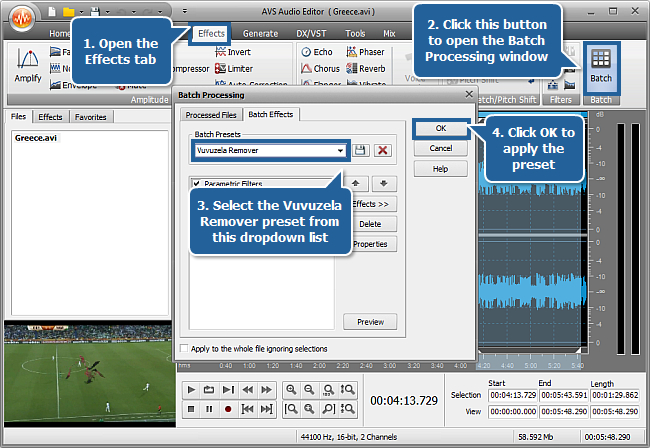Jump to the start of the track
This screenshot has height=448, width=650.
[247, 409]
